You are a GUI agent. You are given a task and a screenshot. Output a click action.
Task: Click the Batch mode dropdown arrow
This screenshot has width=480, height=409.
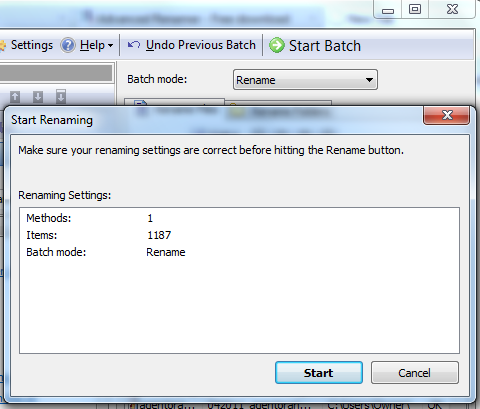point(369,80)
